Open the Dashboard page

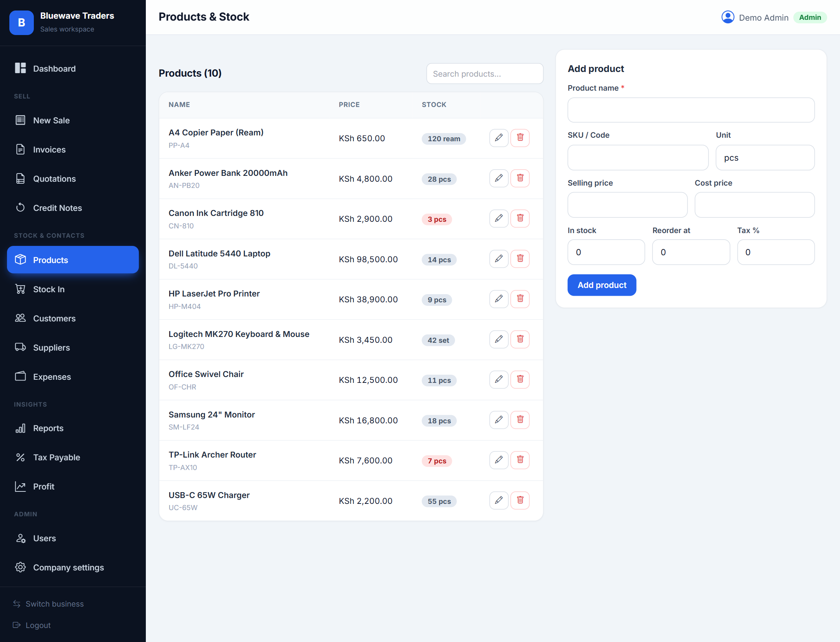[x=73, y=68]
